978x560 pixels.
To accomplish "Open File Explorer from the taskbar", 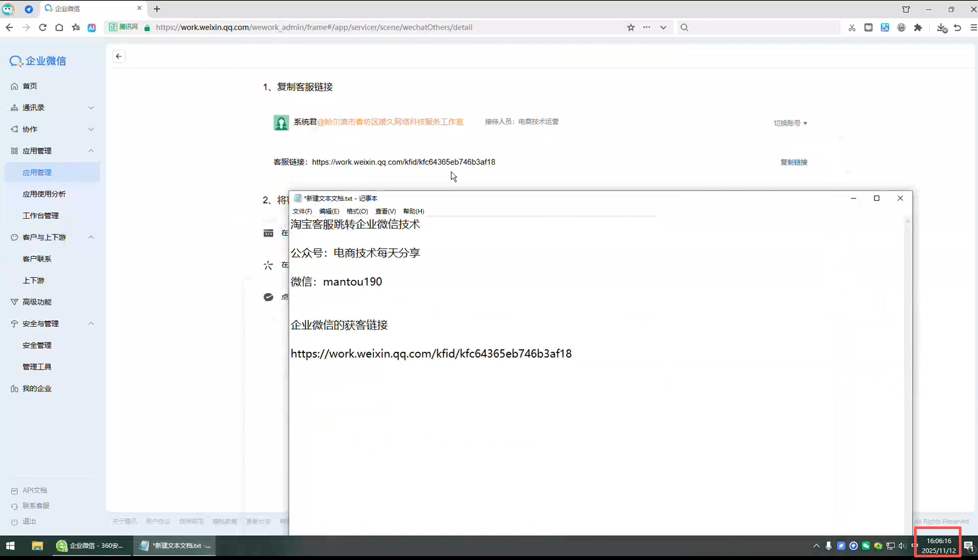I will (38, 546).
